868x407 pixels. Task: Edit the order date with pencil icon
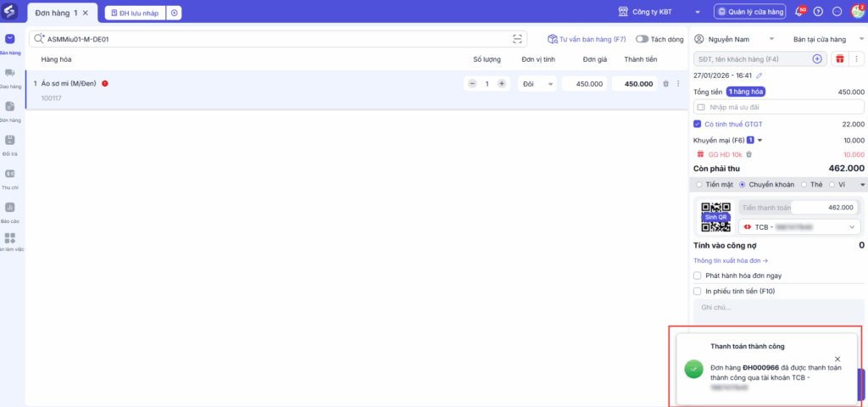pos(759,75)
